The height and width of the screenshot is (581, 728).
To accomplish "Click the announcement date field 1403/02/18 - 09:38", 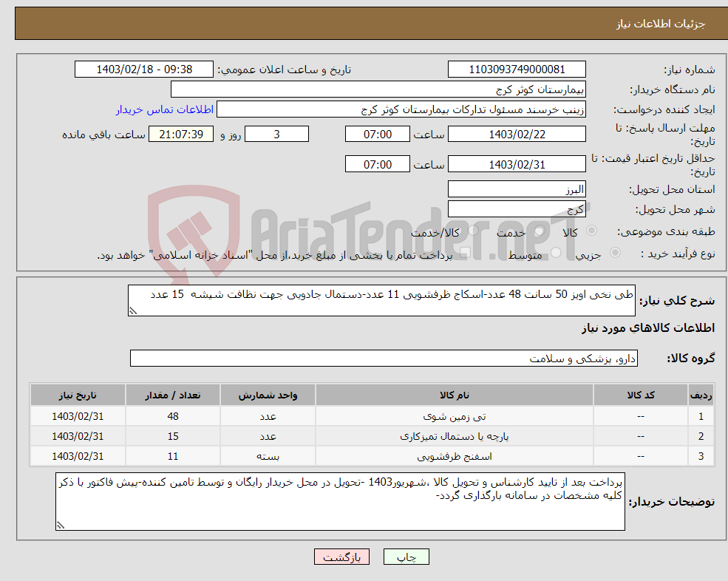I will pos(144,69).
